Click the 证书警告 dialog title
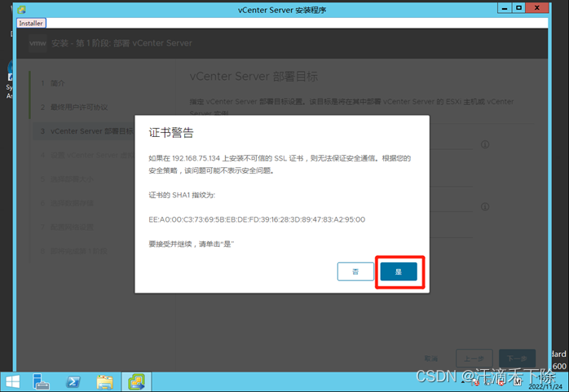This screenshot has height=392, width=569. [x=171, y=133]
